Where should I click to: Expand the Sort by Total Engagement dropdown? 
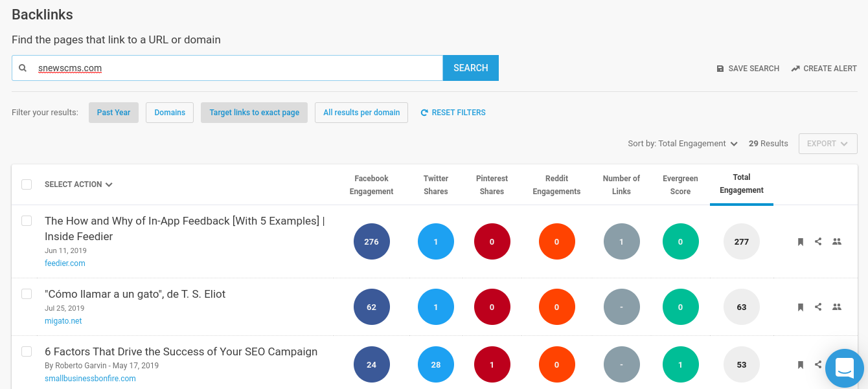click(x=683, y=144)
